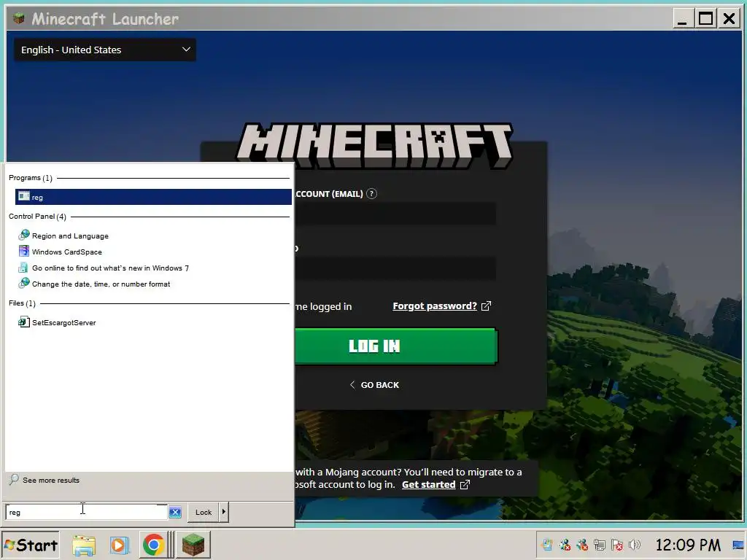
Task: Open Windows CardSpace result
Action: (x=66, y=252)
